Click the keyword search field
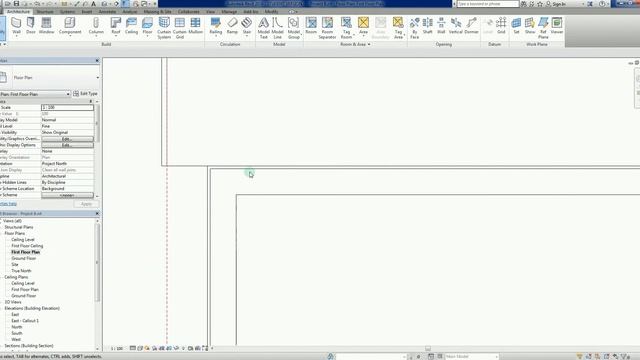The height and width of the screenshot is (360, 640). click(488, 4)
